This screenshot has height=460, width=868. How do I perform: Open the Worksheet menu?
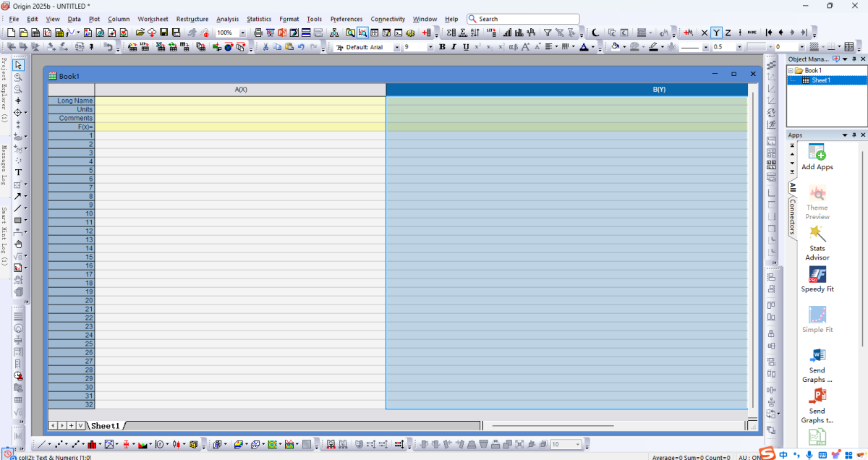click(x=153, y=19)
